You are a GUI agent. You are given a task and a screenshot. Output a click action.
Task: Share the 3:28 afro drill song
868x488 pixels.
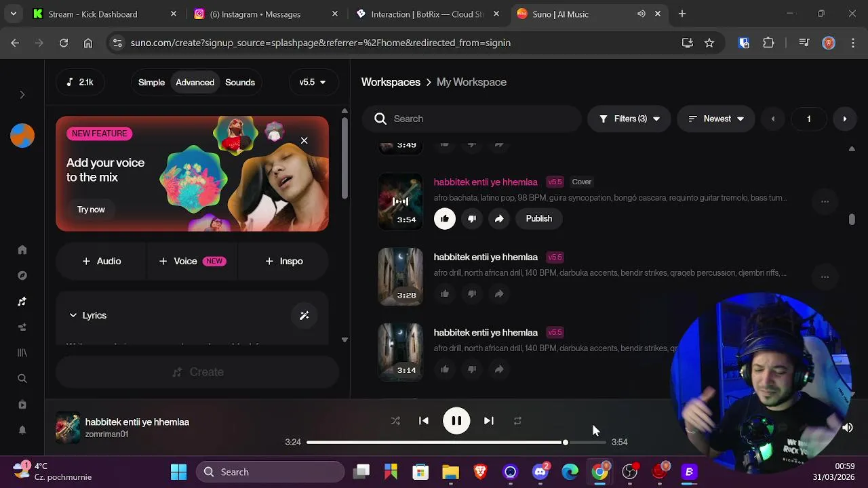pyautogui.click(x=499, y=293)
